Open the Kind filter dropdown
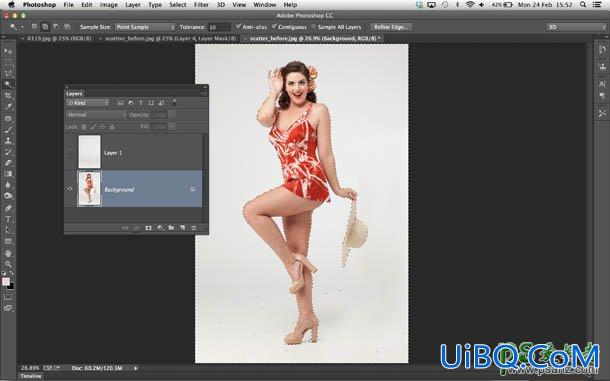The image size is (610, 381). click(88, 103)
